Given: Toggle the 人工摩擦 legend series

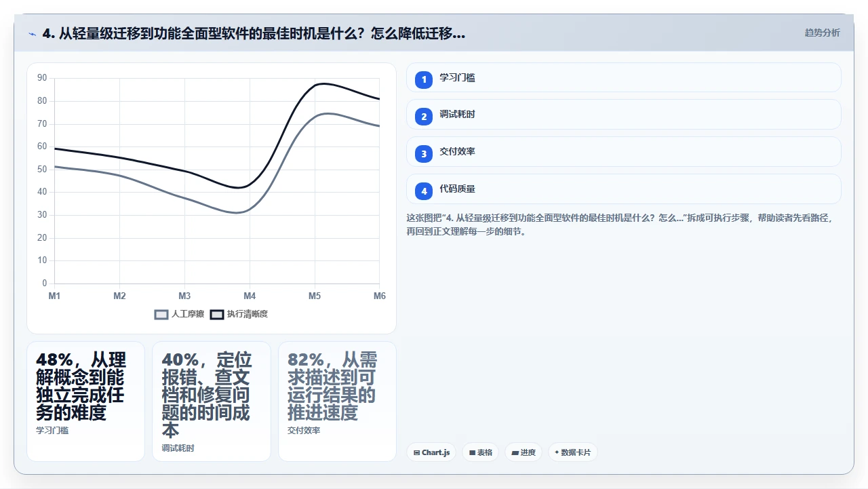Looking at the screenshot, I should click(x=179, y=314).
